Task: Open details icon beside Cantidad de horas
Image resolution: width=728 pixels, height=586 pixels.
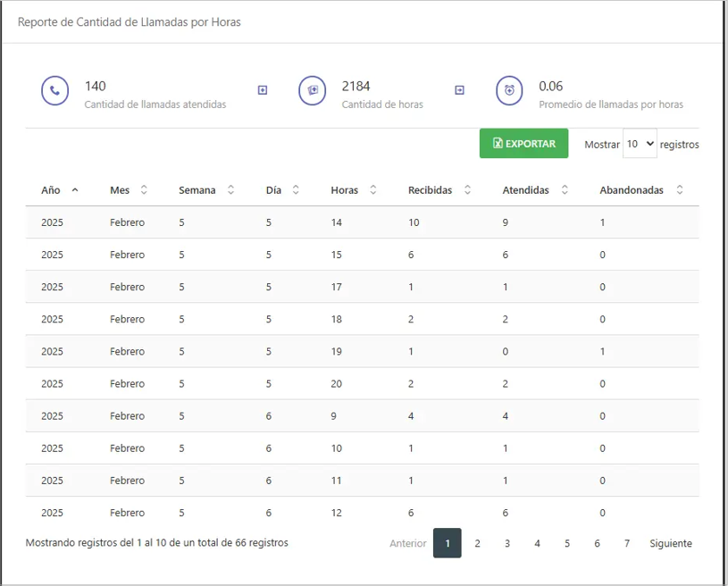Action: coord(458,90)
